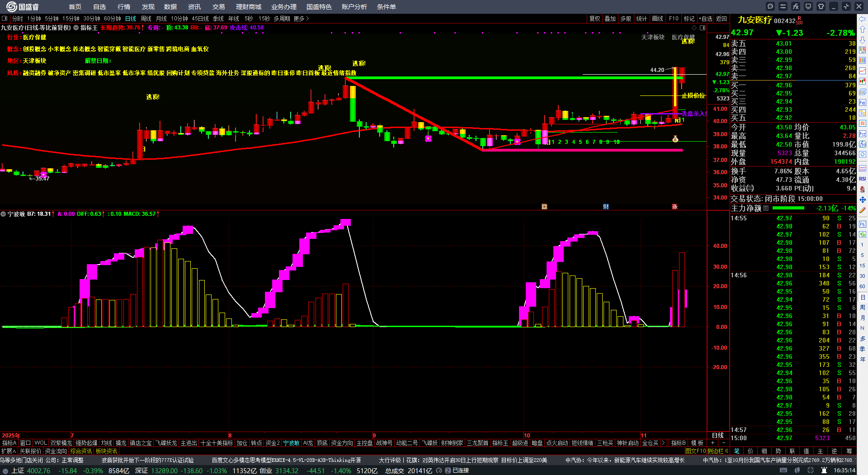Click the minus remove indicator pane button
Image resolution: width=868 pixels, height=475 pixels.
[723, 443]
